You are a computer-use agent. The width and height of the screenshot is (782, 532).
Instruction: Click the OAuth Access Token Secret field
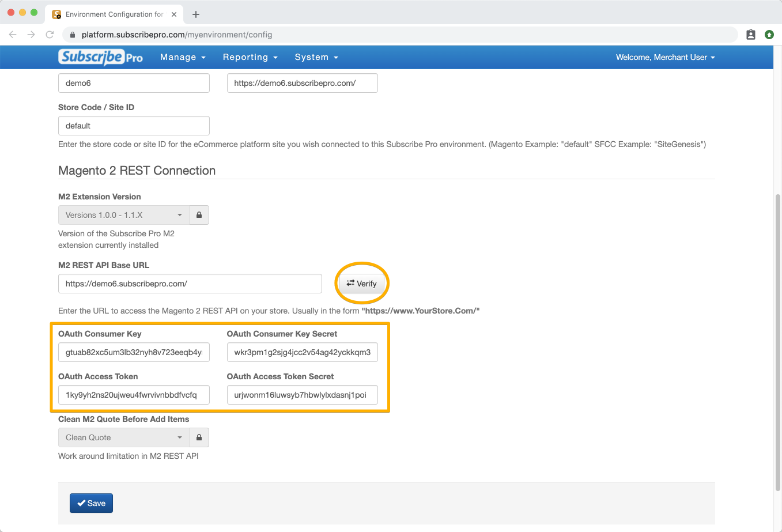click(x=303, y=395)
